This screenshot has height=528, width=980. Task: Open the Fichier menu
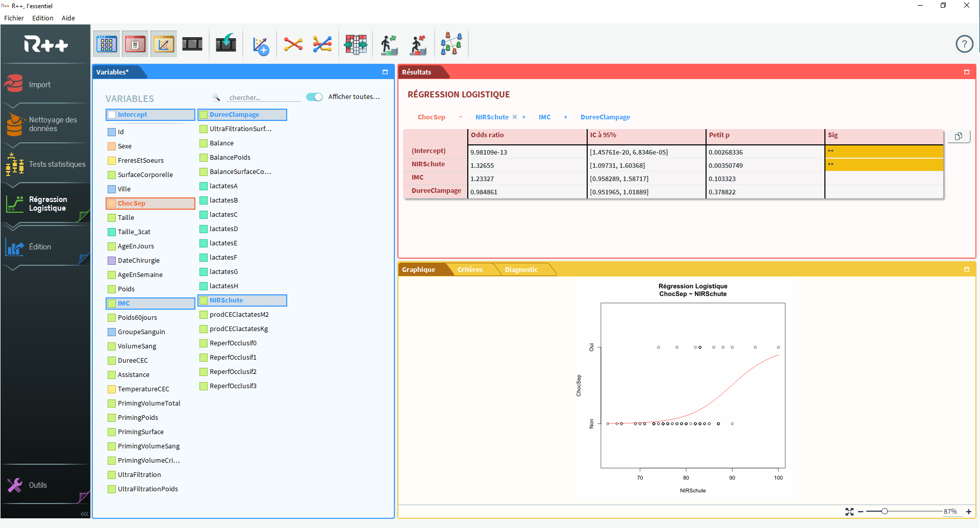[14, 18]
